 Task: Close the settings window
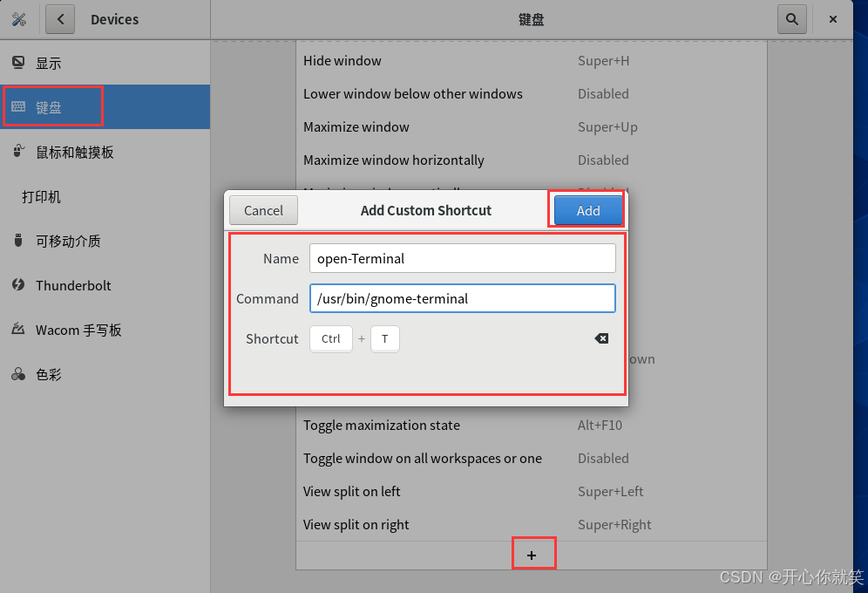tap(832, 19)
